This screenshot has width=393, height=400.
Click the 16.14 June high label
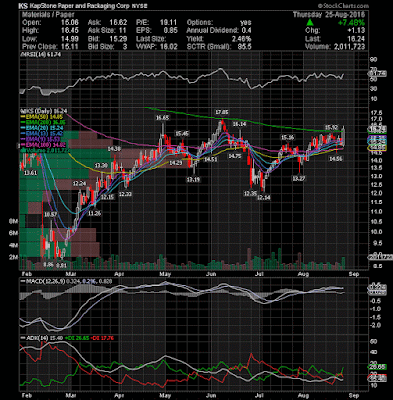click(239, 124)
